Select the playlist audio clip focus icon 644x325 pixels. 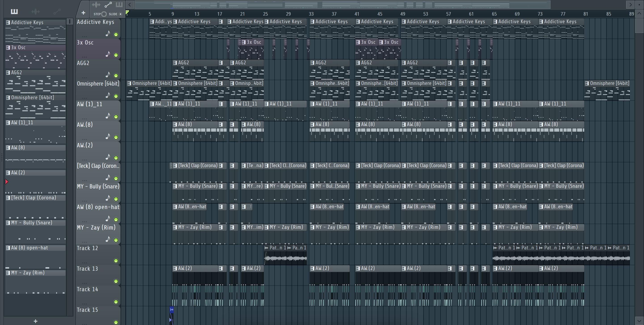(x=96, y=4)
